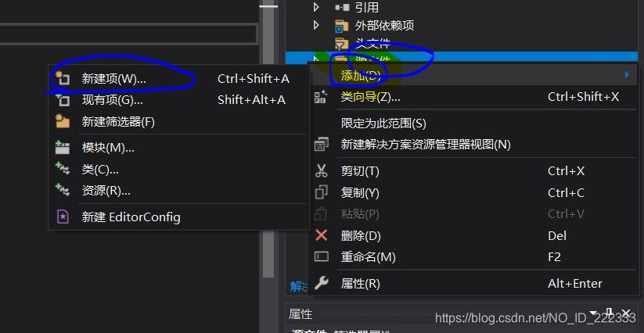Expand the 外部依赖项 tree node
644x333 pixels.
(316, 26)
